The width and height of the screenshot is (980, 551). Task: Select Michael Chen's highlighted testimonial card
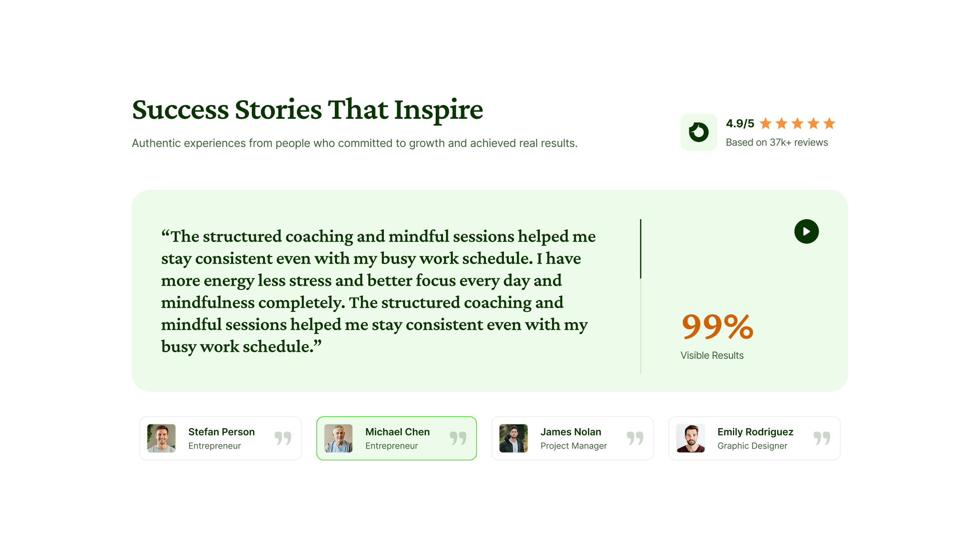(x=396, y=438)
